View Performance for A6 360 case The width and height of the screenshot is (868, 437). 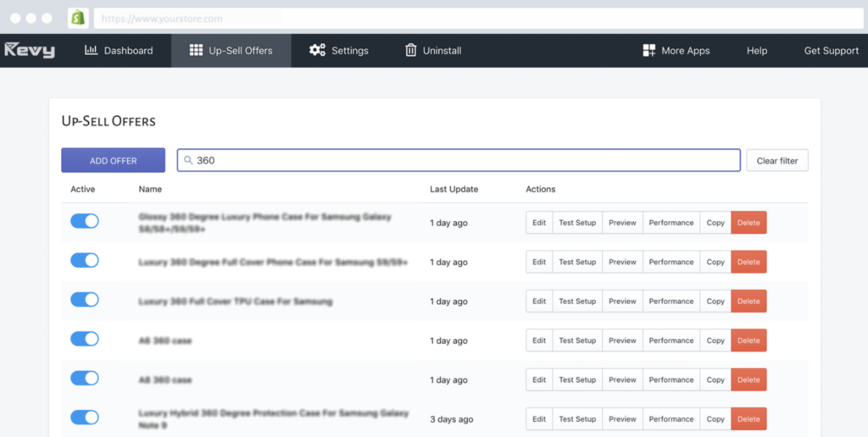[x=671, y=340]
